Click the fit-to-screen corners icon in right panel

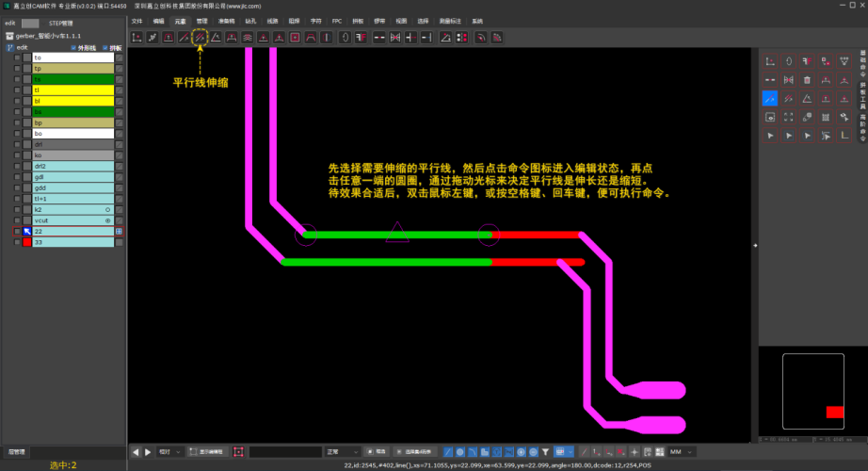(788, 117)
